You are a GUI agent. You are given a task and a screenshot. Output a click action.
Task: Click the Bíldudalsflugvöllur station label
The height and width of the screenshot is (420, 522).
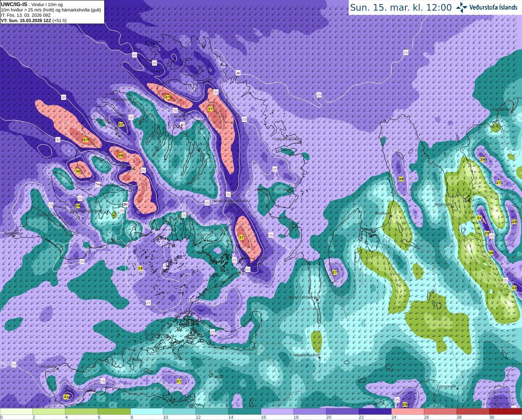(86, 211)
